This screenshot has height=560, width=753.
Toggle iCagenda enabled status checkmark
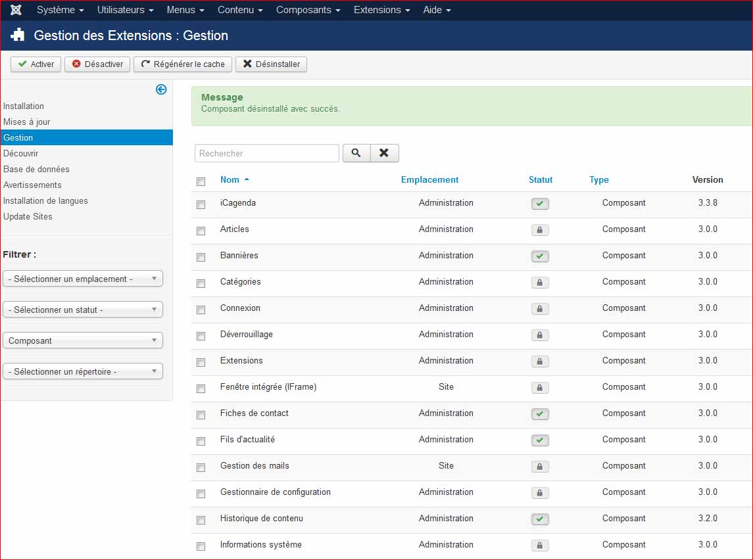click(x=540, y=204)
